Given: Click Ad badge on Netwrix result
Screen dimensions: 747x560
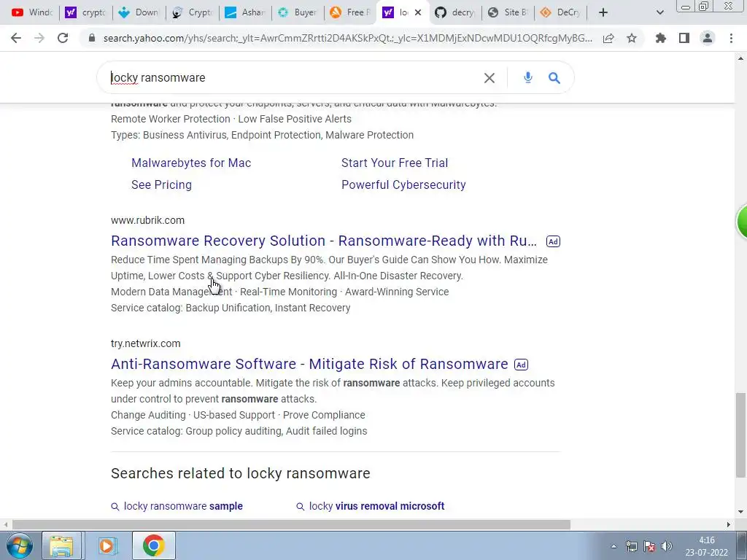Looking at the screenshot, I should [x=521, y=365].
